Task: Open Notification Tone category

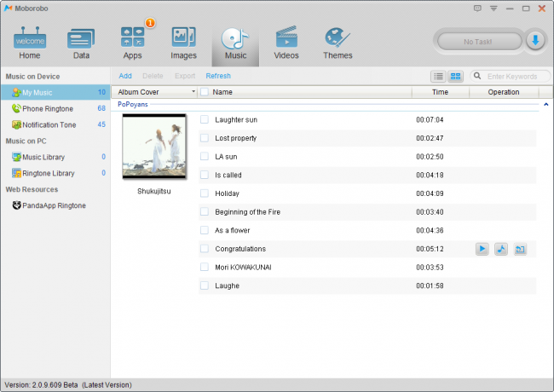Action: click(x=55, y=124)
